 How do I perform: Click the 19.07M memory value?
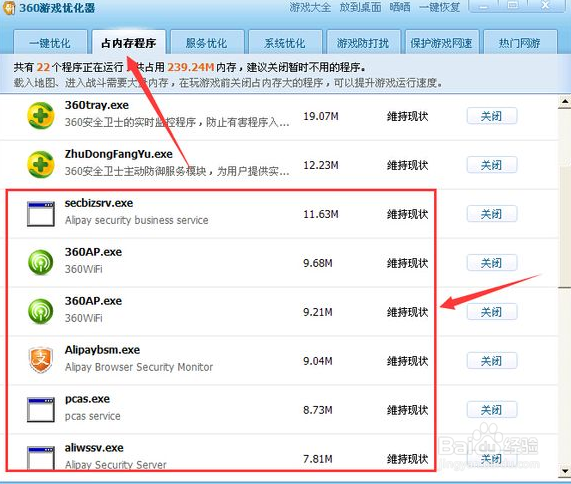tap(321, 116)
